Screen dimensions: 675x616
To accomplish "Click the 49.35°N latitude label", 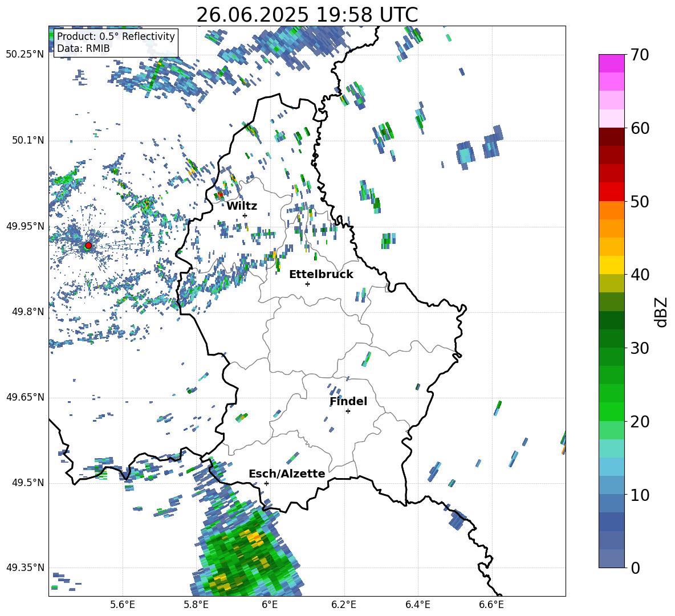I will tap(25, 568).
